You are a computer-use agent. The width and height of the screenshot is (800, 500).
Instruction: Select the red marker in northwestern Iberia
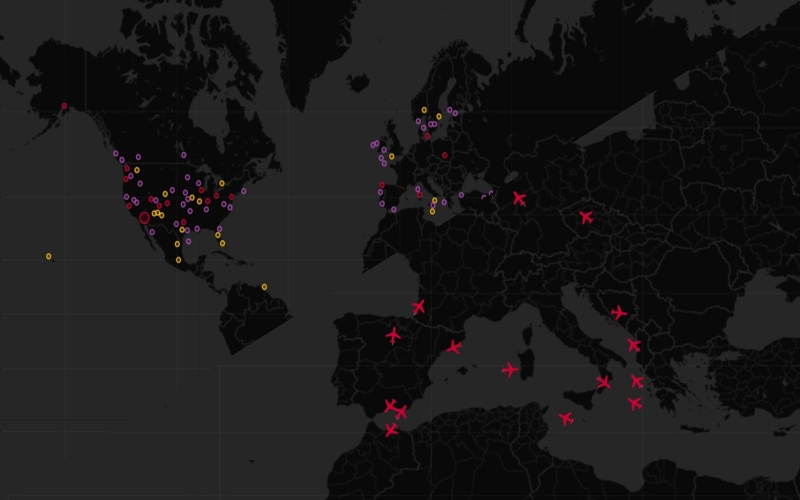tap(382, 185)
